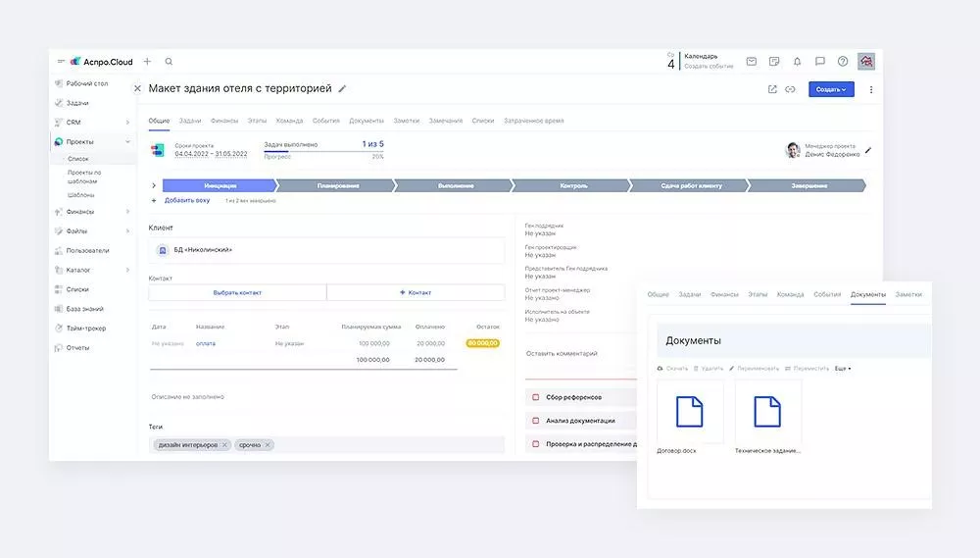Open the Создать dropdown button
980x558 pixels.
click(x=831, y=89)
